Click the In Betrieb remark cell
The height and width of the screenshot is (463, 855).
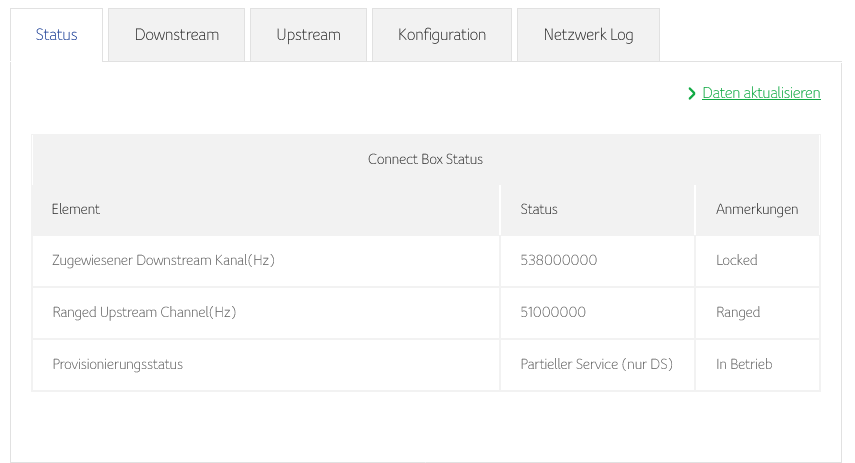(744, 364)
